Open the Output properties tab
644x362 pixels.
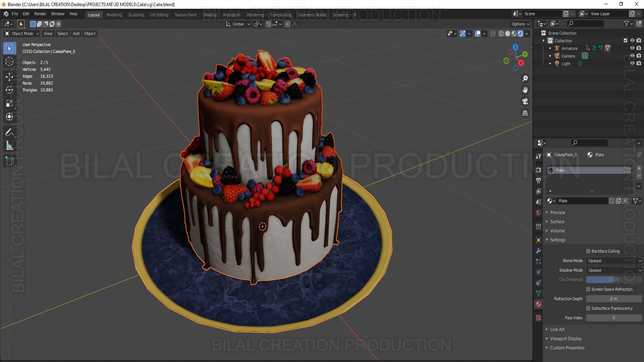click(539, 180)
